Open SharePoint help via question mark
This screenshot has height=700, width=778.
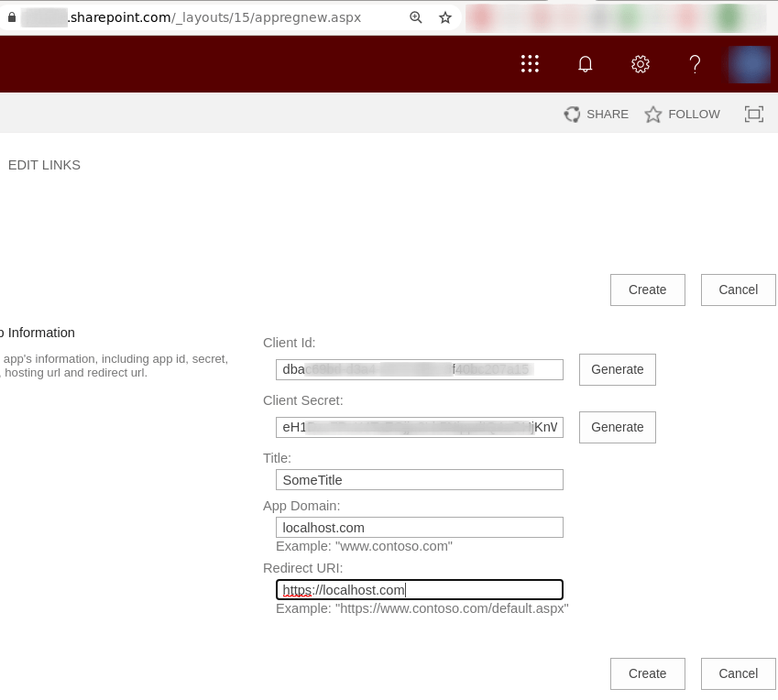click(x=695, y=63)
